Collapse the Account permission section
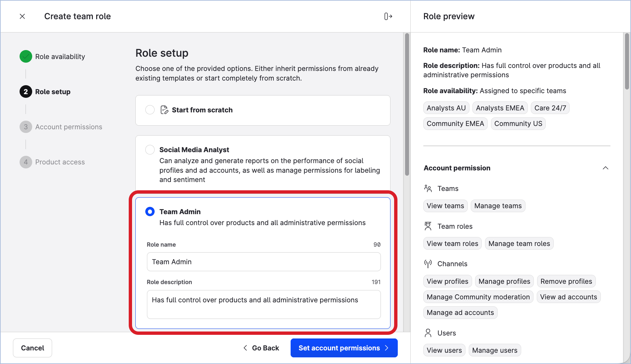The height and width of the screenshot is (364, 631). coord(605,168)
